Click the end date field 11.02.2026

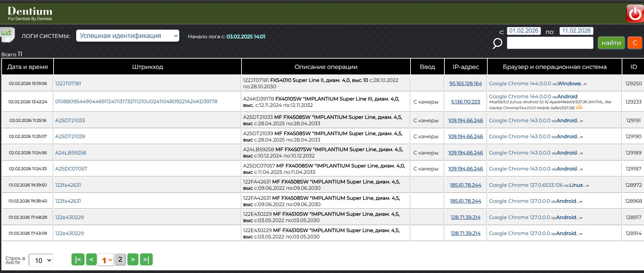(576, 31)
